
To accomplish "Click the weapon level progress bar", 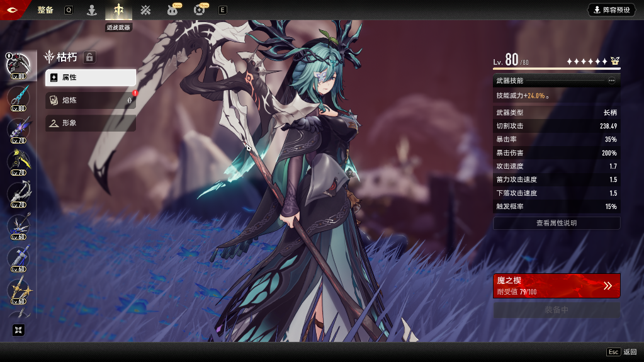I will pos(556,68).
